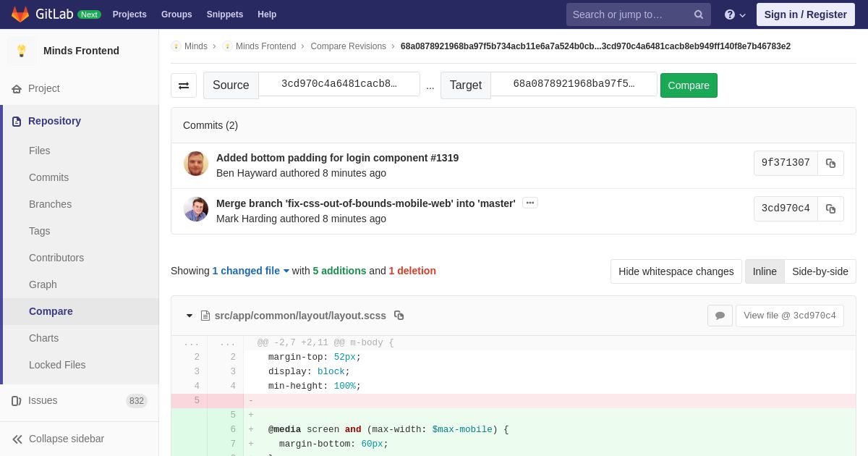The height and width of the screenshot is (456, 868).
Task: Click the Repository document icon
Action: pos(17,121)
